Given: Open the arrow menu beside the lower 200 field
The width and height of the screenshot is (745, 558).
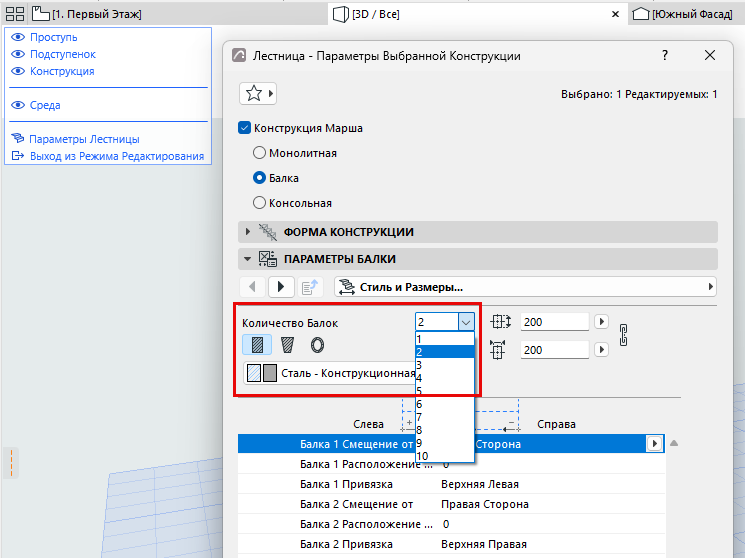Looking at the screenshot, I should coord(601,350).
